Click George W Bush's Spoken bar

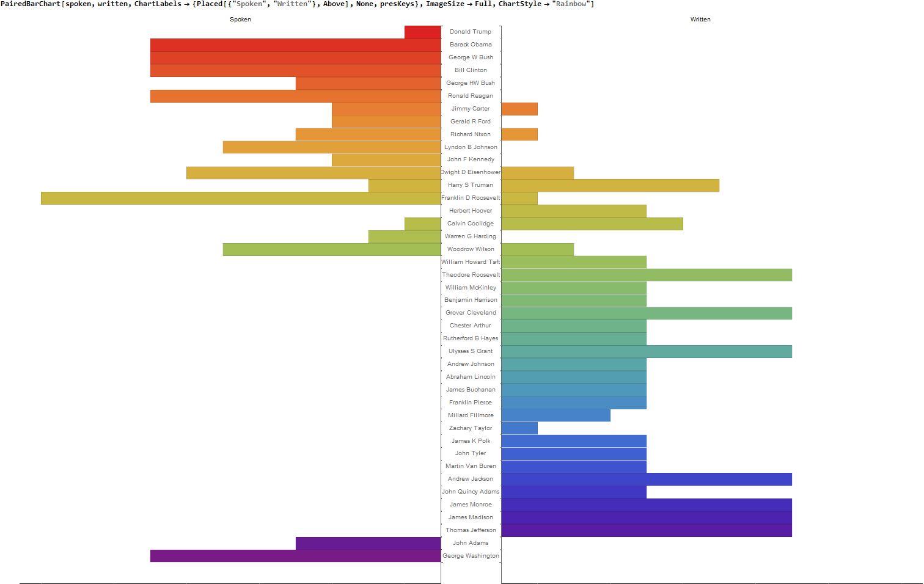[296, 57]
